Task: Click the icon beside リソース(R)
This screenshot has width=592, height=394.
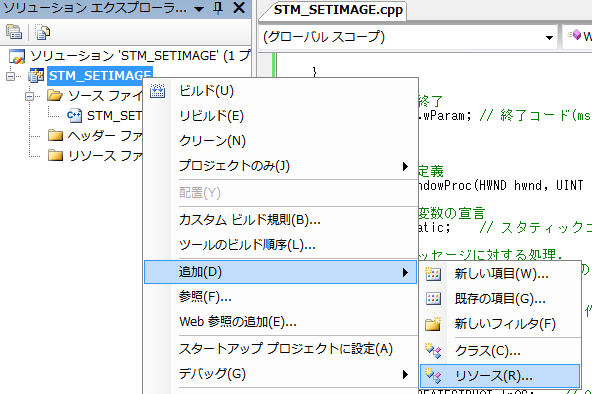Action: pyautogui.click(x=433, y=376)
